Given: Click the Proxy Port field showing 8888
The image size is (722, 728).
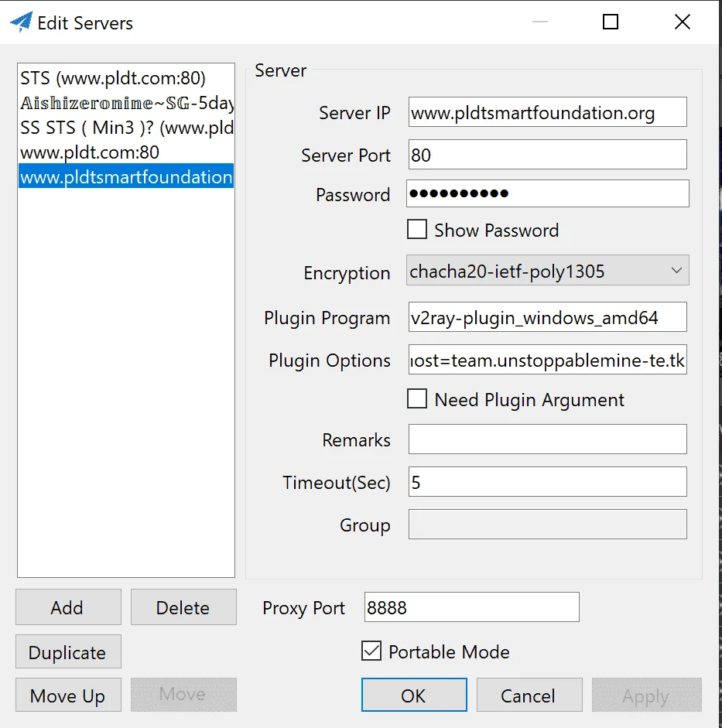Looking at the screenshot, I should [472, 607].
